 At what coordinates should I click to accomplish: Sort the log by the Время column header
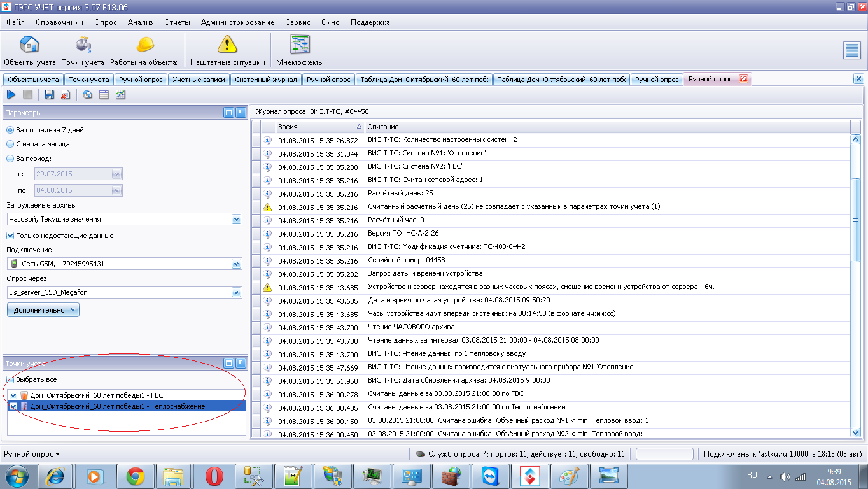320,127
